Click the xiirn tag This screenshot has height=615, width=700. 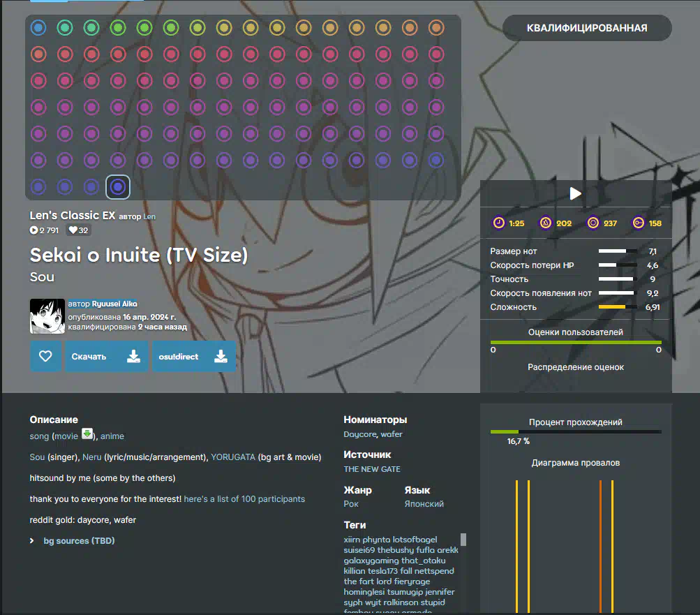(352, 540)
